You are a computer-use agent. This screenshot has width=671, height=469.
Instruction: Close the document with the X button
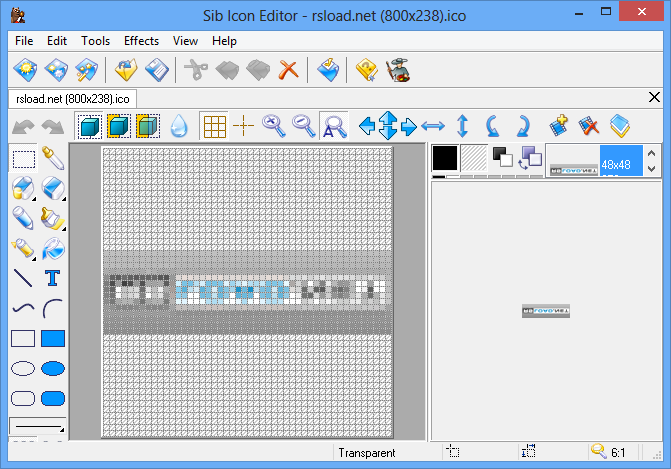tap(654, 97)
